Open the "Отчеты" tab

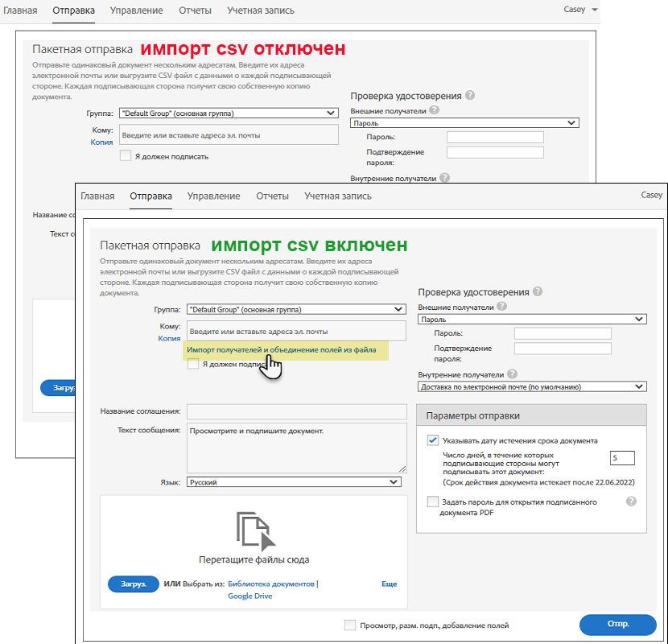point(274,196)
